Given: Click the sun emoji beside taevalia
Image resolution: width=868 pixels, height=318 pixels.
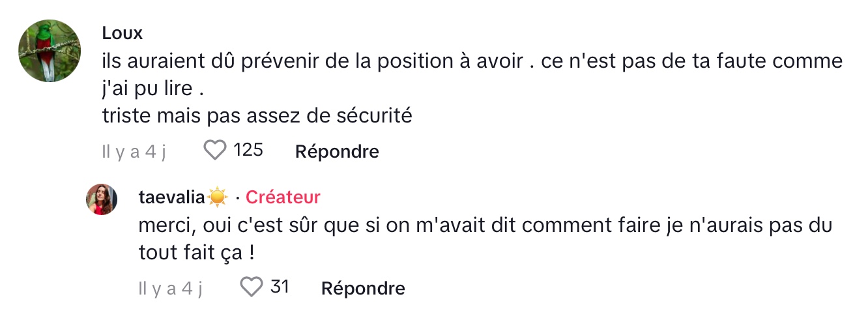Looking at the screenshot, I should click(217, 197).
